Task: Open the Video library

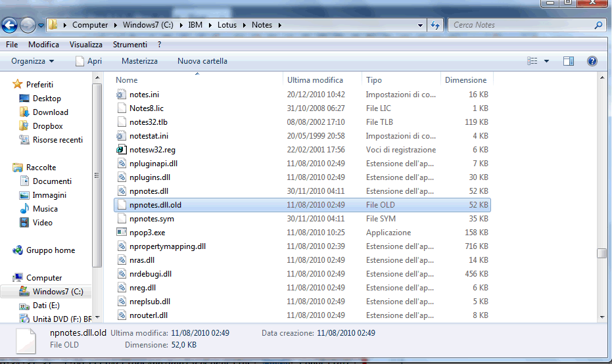Action: point(43,223)
